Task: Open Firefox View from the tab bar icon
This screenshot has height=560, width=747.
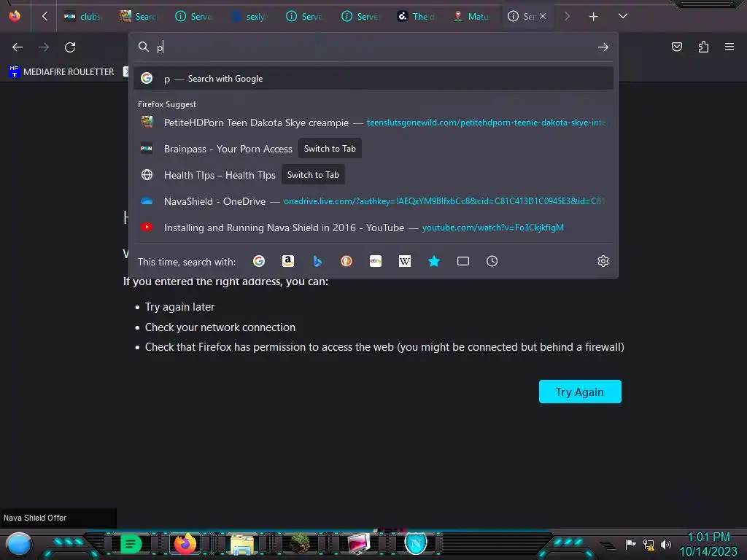Action: click(15, 16)
